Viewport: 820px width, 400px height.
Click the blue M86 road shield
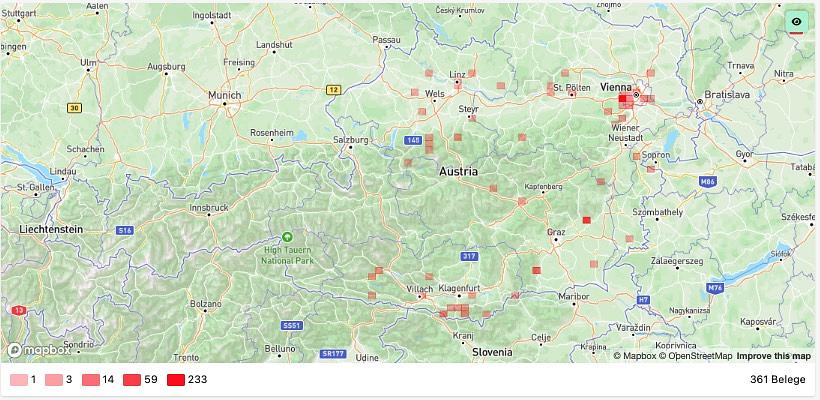point(707,181)
